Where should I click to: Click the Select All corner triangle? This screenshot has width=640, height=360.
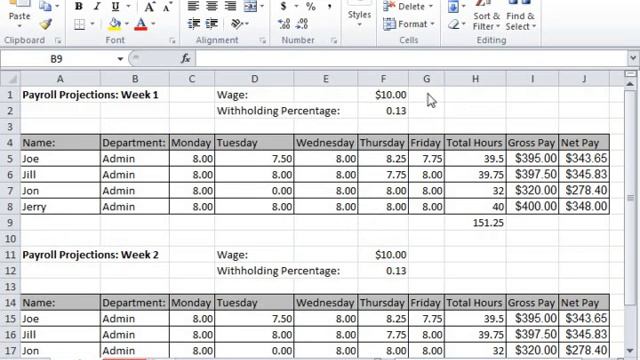(10, 79)
